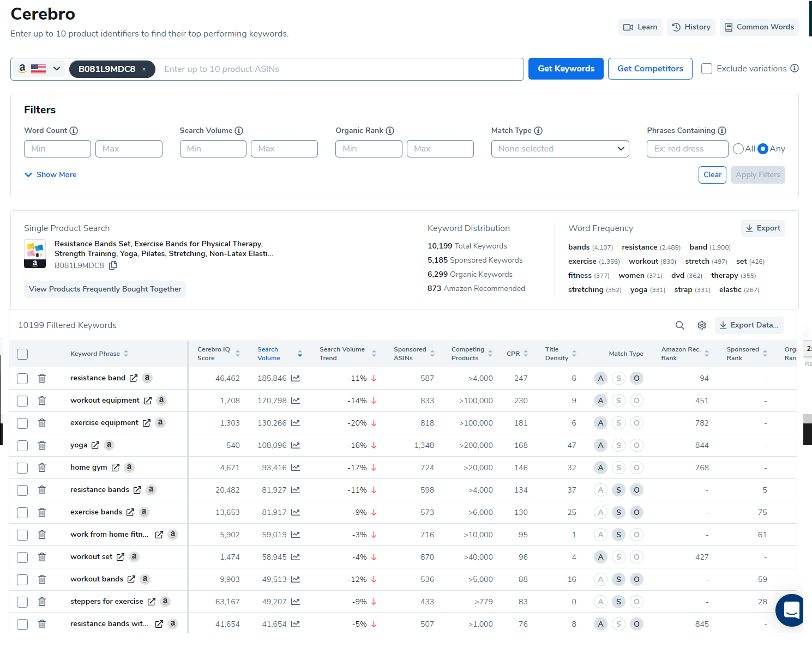The image size is (812, 661).
Task: Click the 'bands' word frequency term
Action: (579, 247)
